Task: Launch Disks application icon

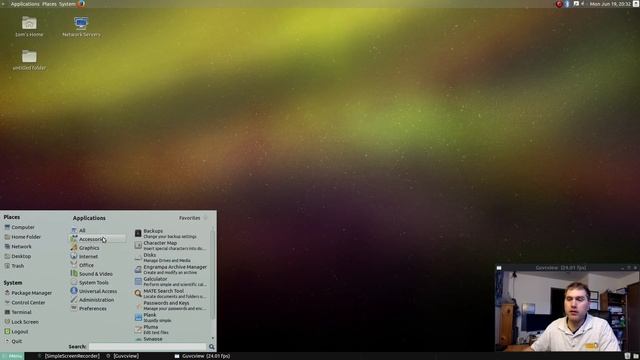Action: click(x=138, y=258)
